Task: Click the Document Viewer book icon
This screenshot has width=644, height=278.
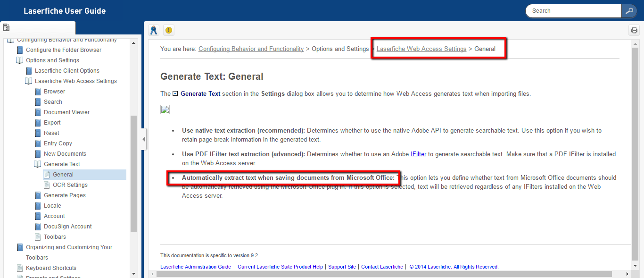Action: pos(38,112)
